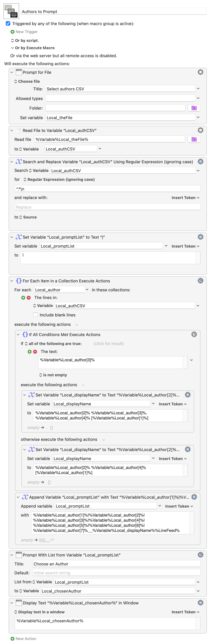Open gear menu of Prompt With List action
The width and height of the screenshot is (210, 644).
[x=200, y=555]
